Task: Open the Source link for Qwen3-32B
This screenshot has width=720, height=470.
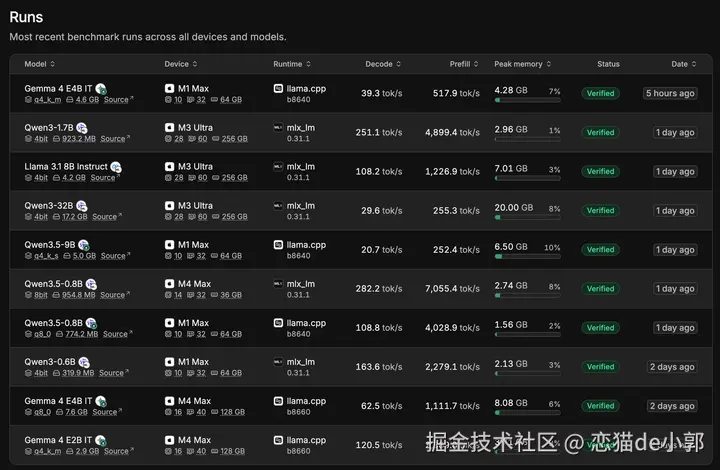Action: pyautogui.click(x=107, y=217)
